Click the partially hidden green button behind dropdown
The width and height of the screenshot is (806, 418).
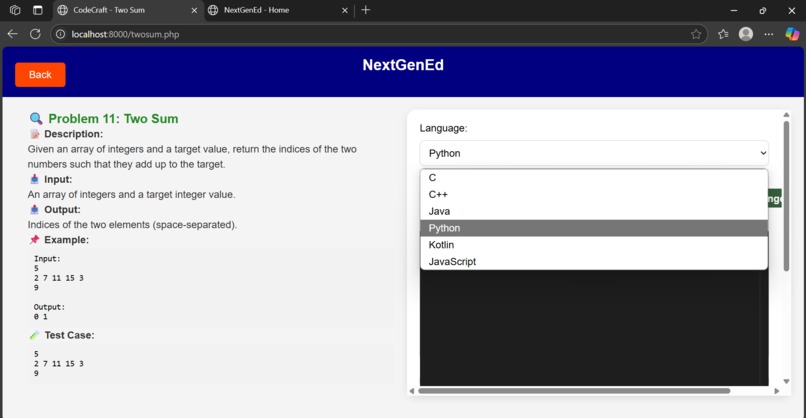coord(775,198)
